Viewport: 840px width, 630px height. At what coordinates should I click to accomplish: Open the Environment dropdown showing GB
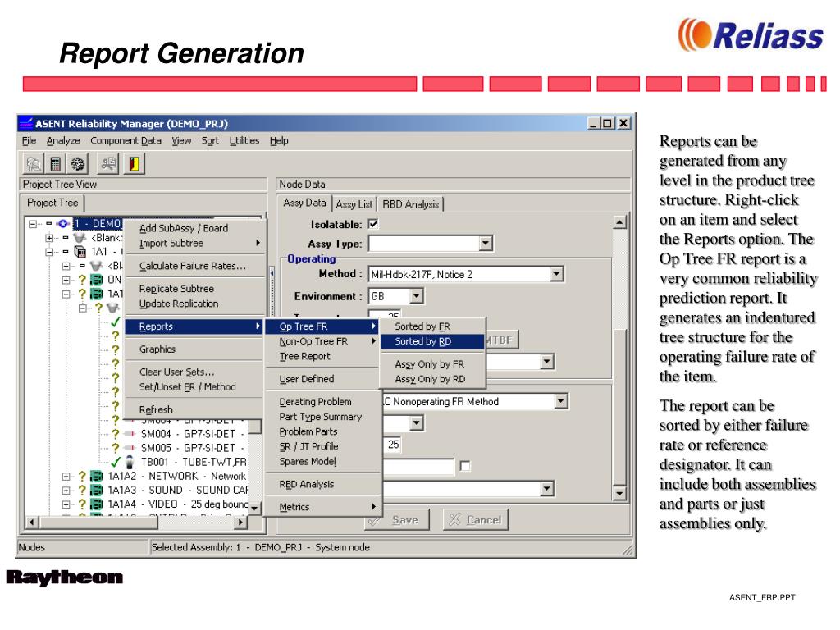[x=417, y=295]
